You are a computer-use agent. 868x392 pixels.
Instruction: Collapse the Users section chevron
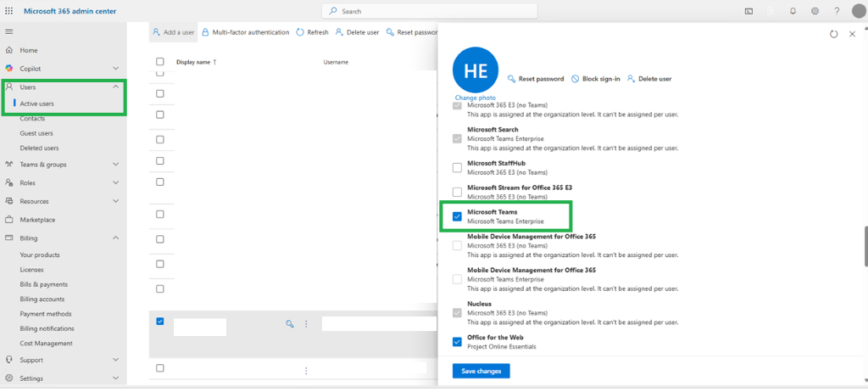[115, 87]
